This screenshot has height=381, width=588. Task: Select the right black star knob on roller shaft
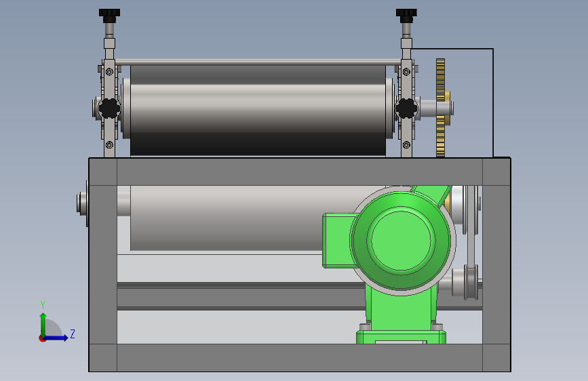point(406,108)
